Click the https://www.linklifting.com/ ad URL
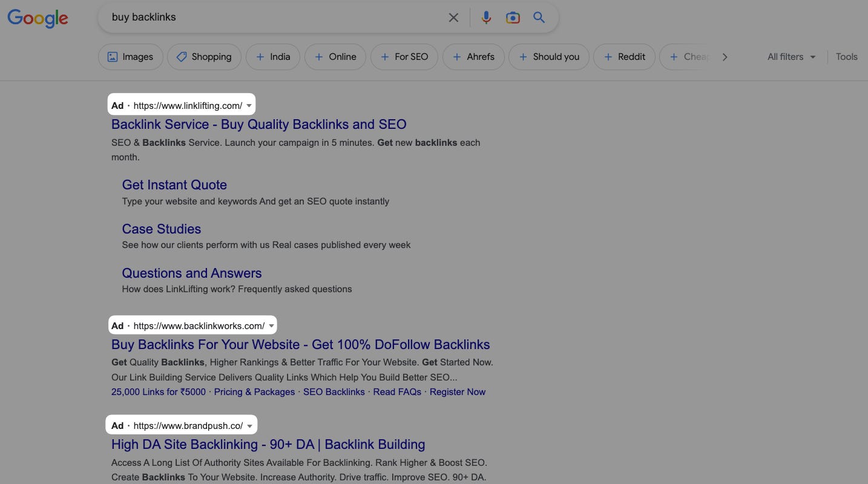The height and width of the screenshot is (484, 868). tap(188, 106)
